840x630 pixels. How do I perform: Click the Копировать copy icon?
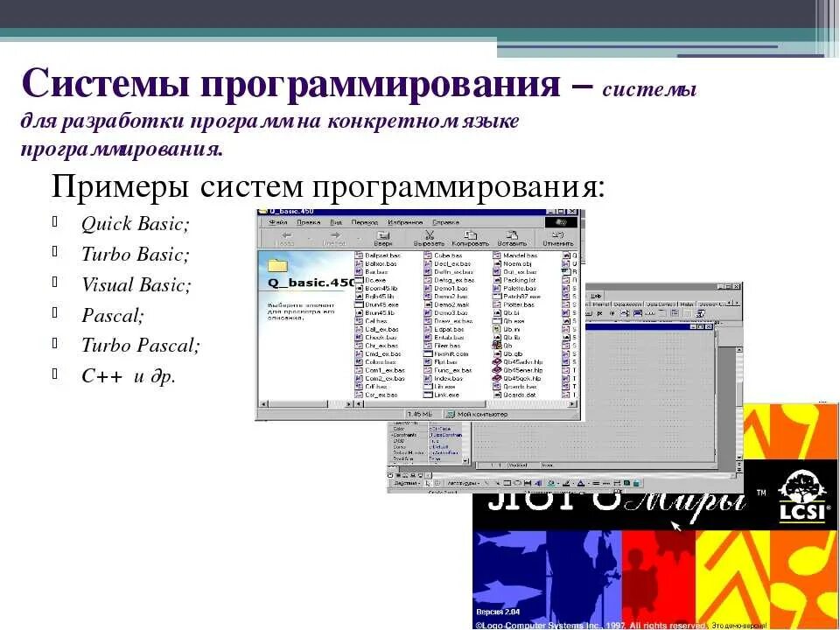(x=471, y=234)
